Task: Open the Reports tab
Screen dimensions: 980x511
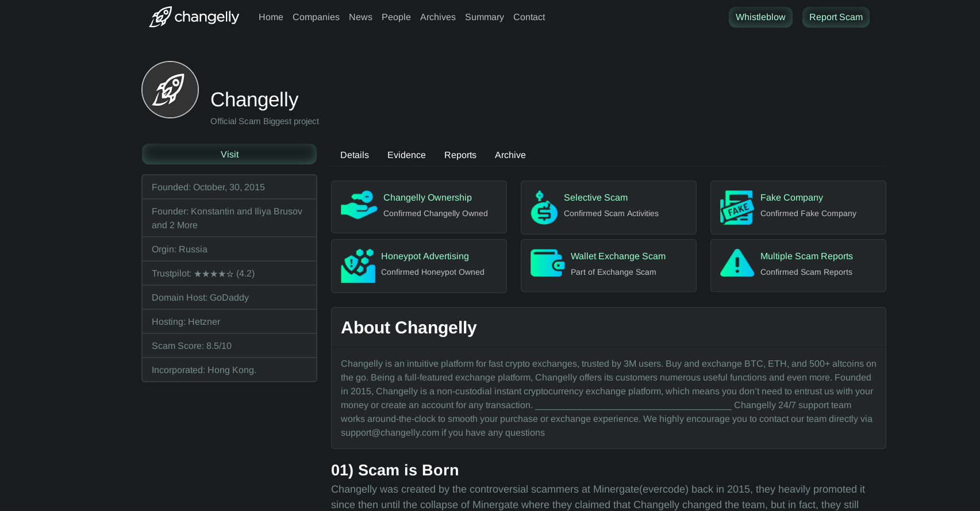Action: (460, 155)
